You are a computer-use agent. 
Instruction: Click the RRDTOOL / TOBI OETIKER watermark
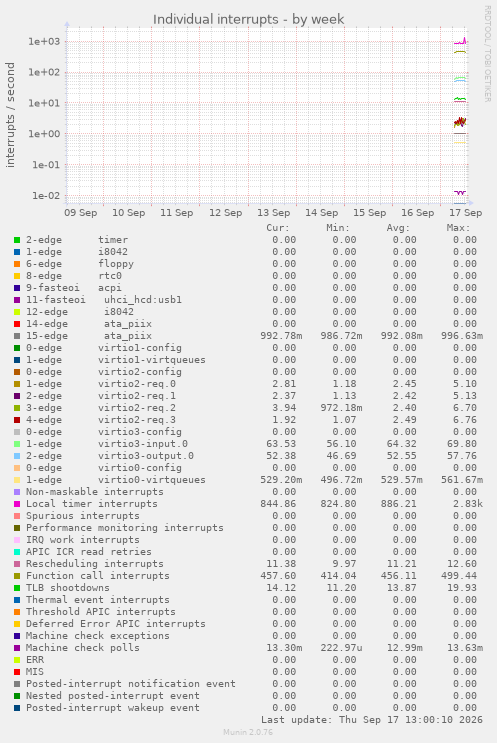point(488,54)
